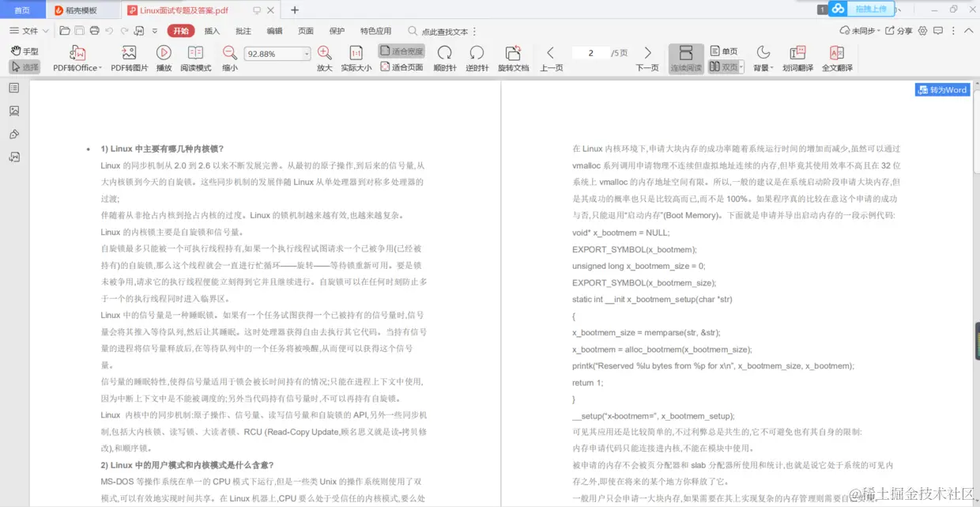Click the save icon in quick toolbar
Image resolution: width=980 pixels, height=507 pixels.
point(80,31)
